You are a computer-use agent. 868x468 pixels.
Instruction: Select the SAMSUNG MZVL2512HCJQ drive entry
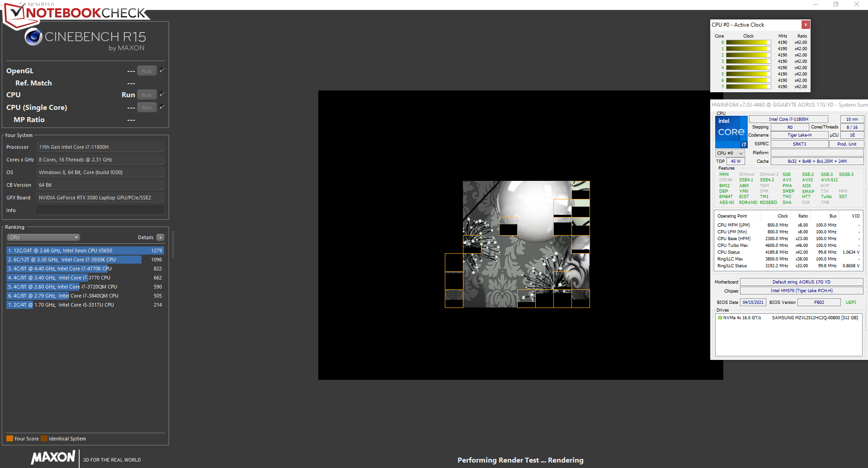tap(788, 318)
